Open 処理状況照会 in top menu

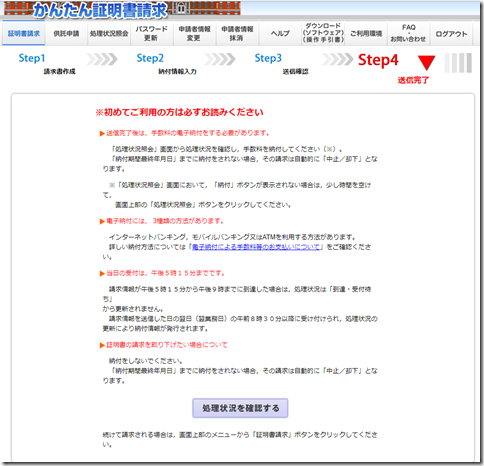click(x=109, y=33)
